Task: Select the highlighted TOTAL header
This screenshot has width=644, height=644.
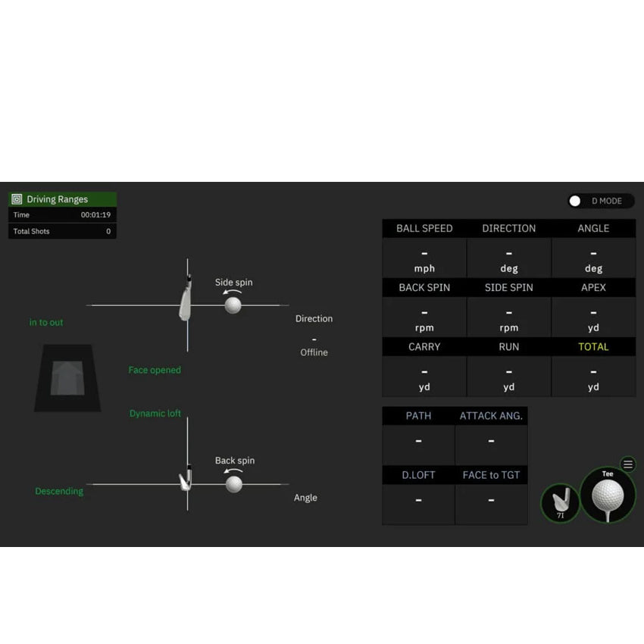Action: coord(593,347)
